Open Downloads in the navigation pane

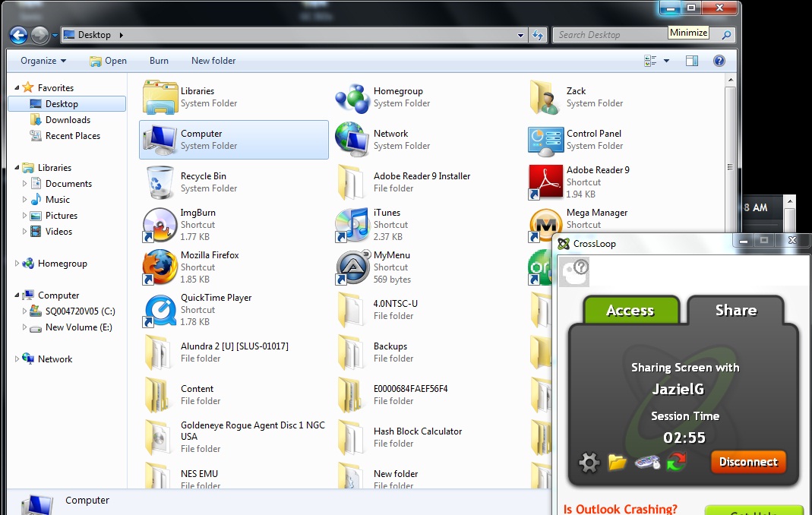61,120
